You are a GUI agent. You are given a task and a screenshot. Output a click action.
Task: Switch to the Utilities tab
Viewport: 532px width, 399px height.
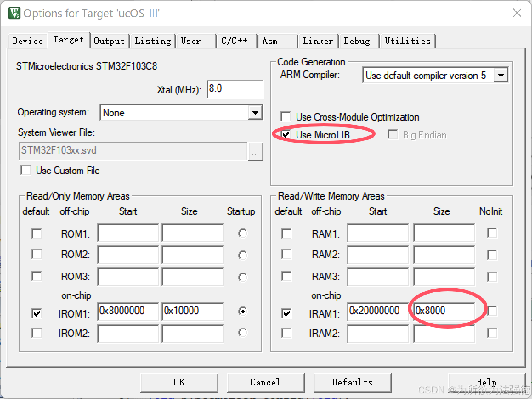[407, 41]
